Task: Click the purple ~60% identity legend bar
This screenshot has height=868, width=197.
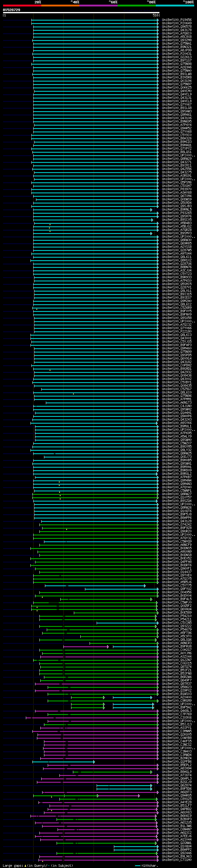Action: click(98, 6)
